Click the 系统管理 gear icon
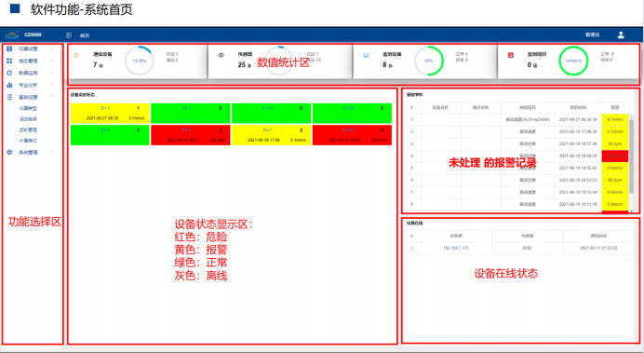 (9, 152)
